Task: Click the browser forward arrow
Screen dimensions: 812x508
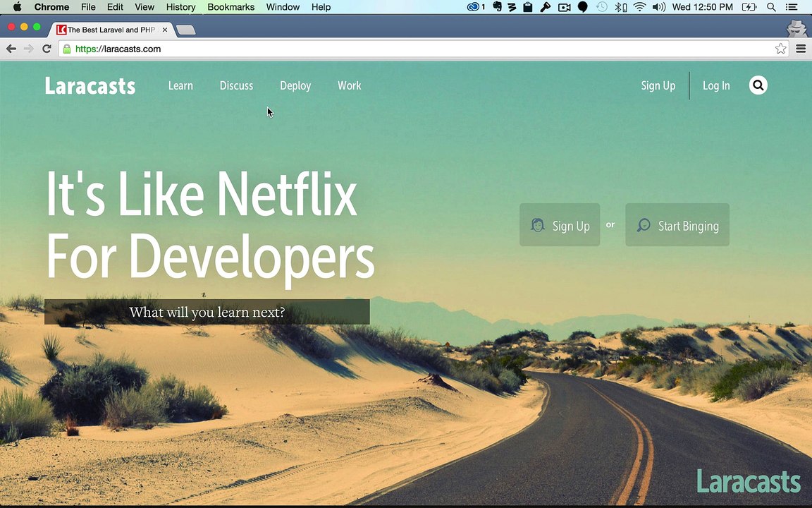Action: pyautogui.click(x=28, y=49)
